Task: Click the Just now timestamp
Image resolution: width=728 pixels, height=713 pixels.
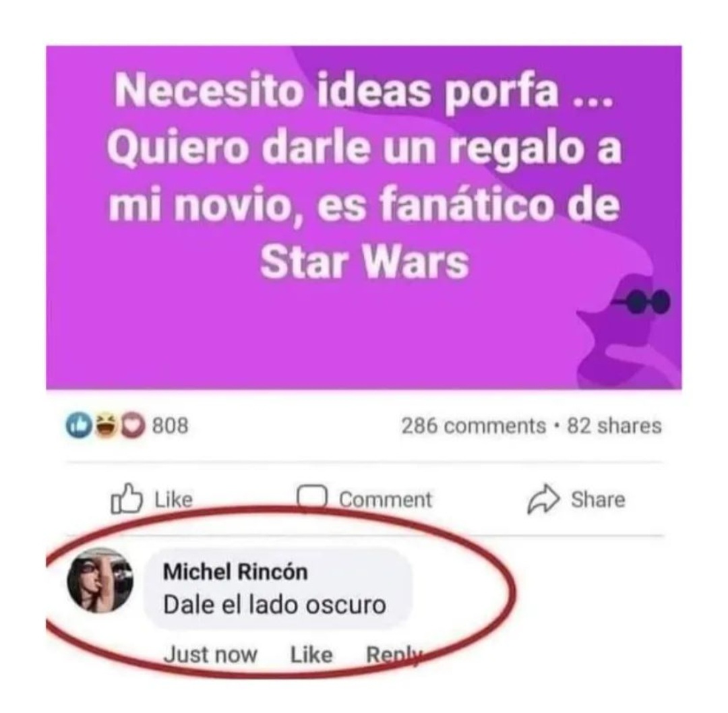Action: 210,654
